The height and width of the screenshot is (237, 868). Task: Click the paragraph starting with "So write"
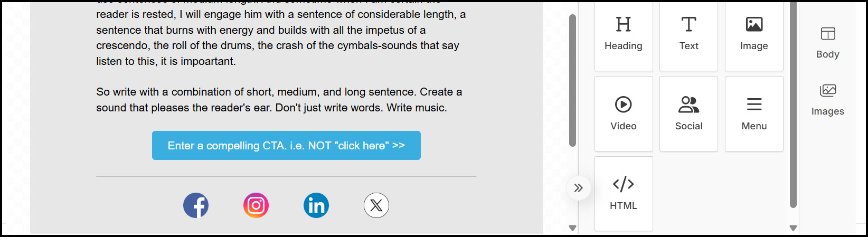(279, 100)
